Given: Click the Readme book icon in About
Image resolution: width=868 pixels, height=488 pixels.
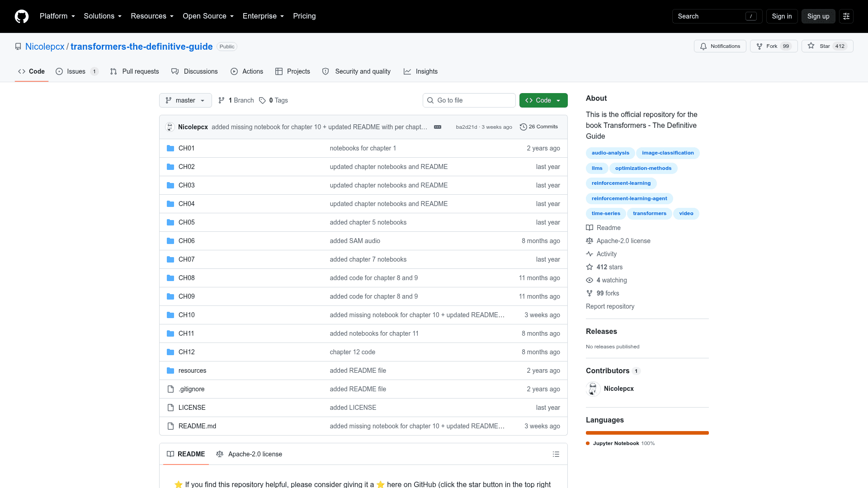Looking at the screenshot, I should coord(590,228).
